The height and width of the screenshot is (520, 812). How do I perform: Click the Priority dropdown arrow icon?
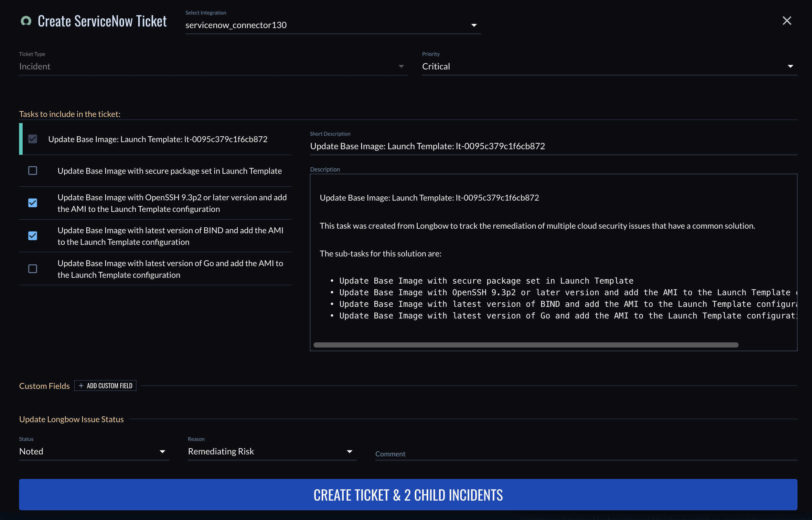[x=790, y=67]
